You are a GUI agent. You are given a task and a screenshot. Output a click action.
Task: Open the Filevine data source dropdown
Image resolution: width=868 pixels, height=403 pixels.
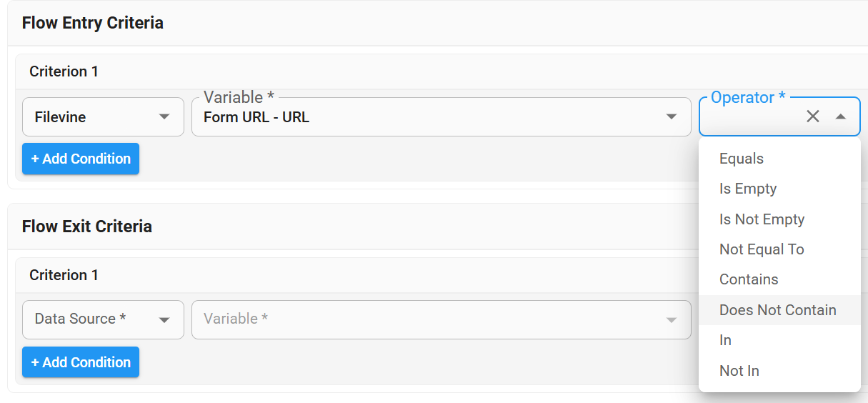click(x=103, y=117)
